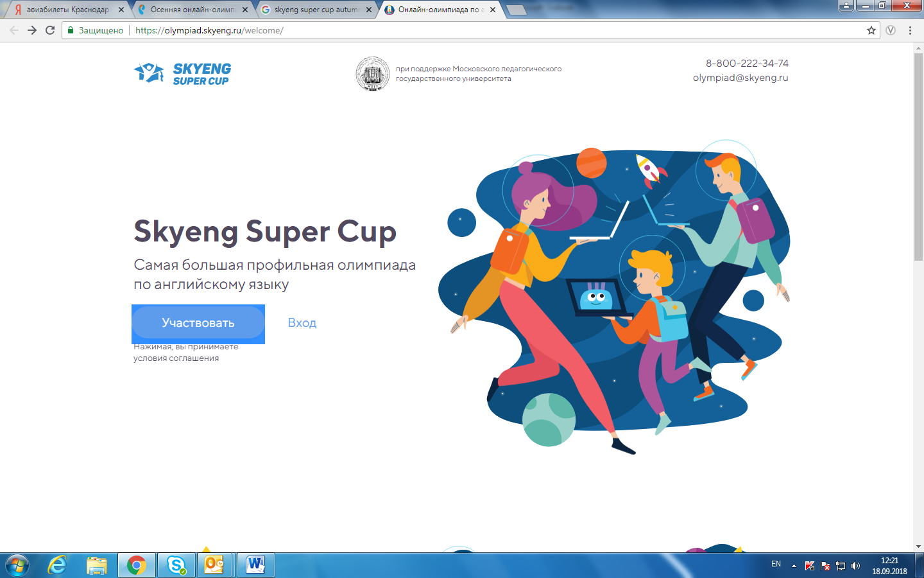924x578 pixels.
Task: Click условия соглашения agreement text
Action: [x=176, y=358]
